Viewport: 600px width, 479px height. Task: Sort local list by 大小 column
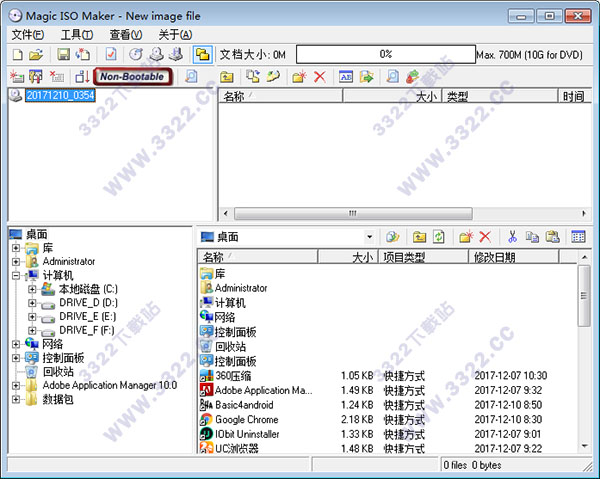(348, 257)
